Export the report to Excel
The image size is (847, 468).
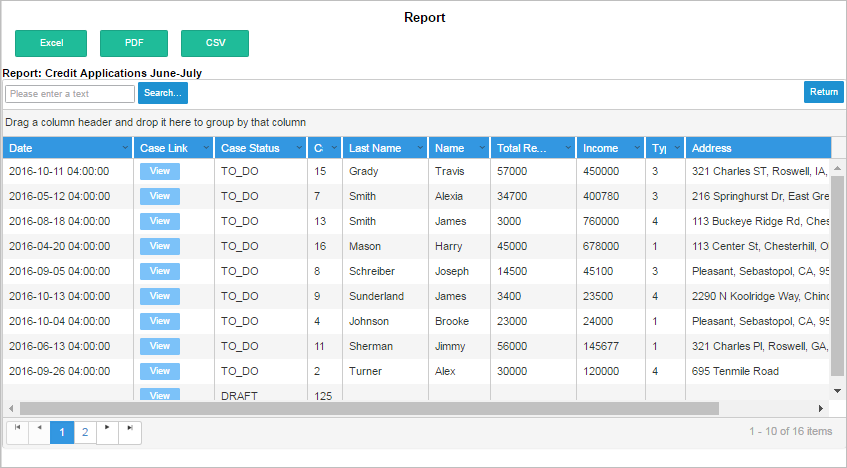(x=51, y=43)
